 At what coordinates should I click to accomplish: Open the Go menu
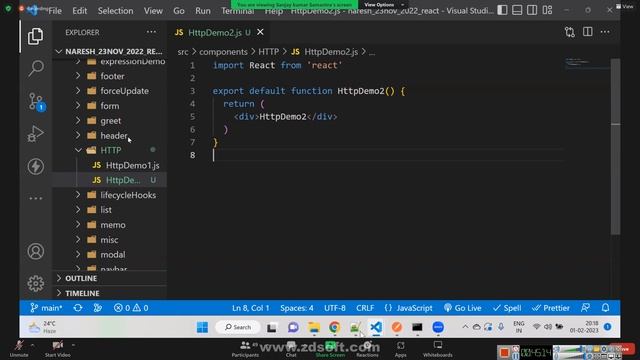click(x=179, y=11)
